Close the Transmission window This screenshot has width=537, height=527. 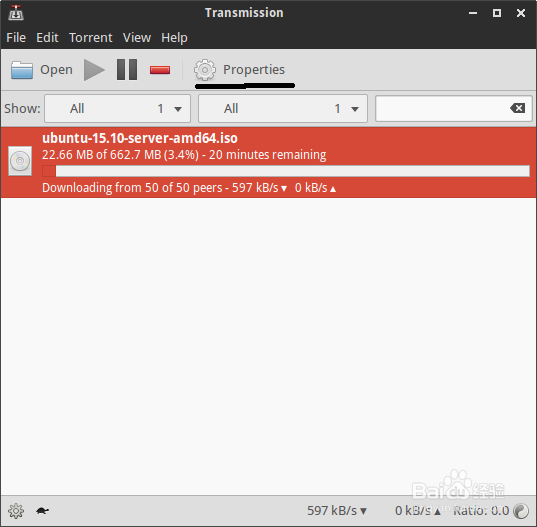point(521,13)
